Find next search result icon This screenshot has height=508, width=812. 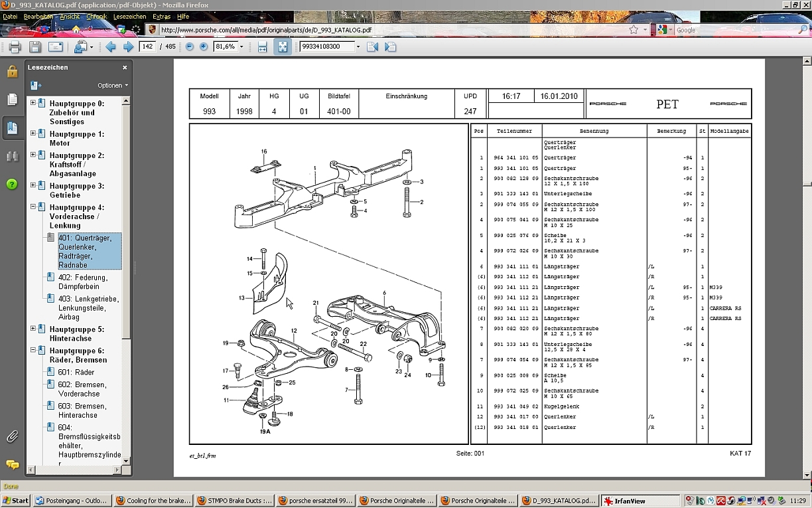(390, 46)
